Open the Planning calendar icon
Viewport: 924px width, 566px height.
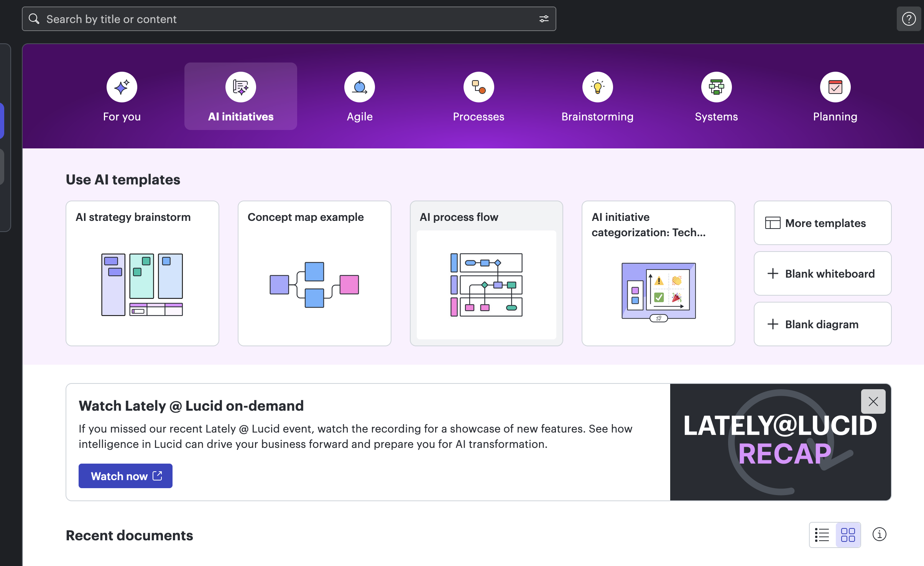(x=835, y=87)
